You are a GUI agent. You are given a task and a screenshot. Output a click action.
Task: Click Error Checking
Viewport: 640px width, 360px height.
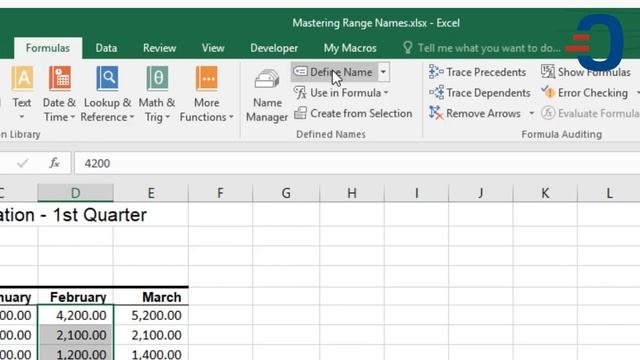584,93
